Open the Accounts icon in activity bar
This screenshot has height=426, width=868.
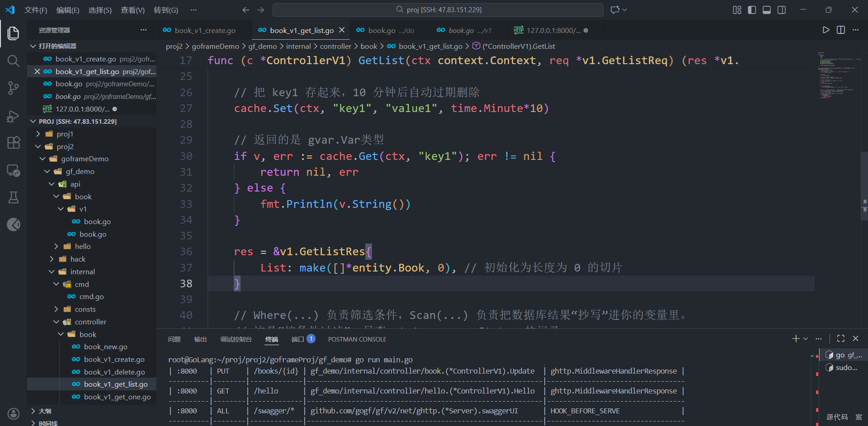[14, 413]
